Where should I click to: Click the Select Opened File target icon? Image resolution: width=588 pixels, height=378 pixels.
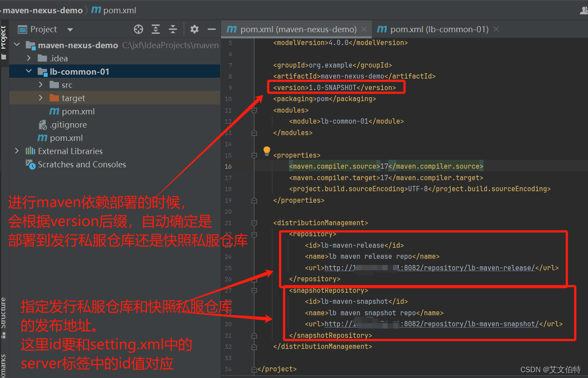point(139,30)
